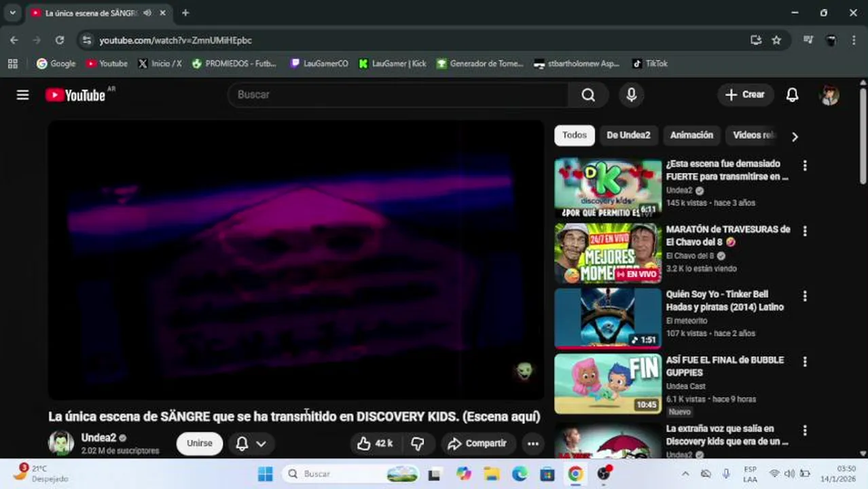Screen dimensions: 868x489
Task: Open Chrome's three-dot menu
Action: click(x=854, y=40)
